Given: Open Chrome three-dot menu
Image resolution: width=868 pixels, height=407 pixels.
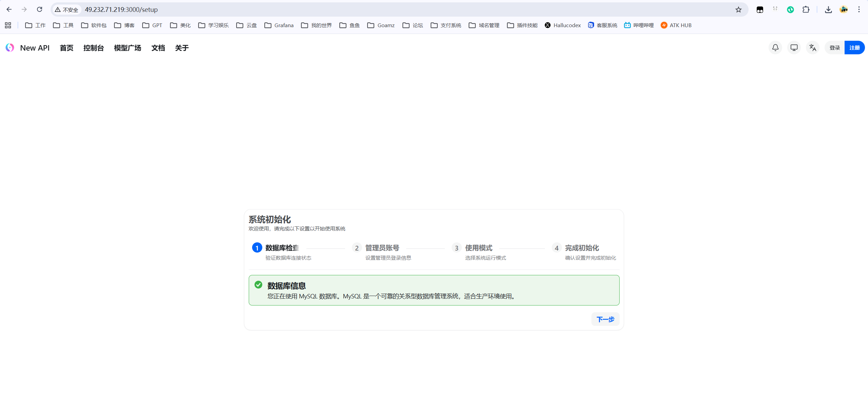Looking at the screenshot, I should [859, 10].
